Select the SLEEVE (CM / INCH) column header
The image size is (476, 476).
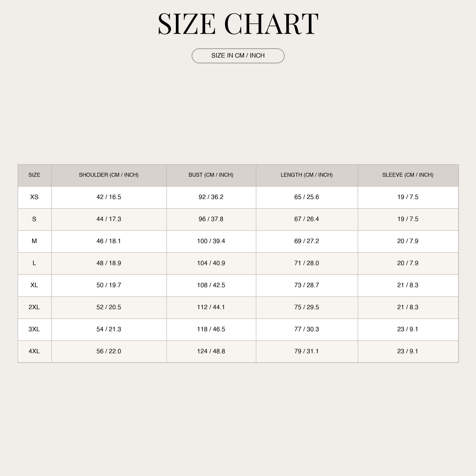(x=408, y=175)
